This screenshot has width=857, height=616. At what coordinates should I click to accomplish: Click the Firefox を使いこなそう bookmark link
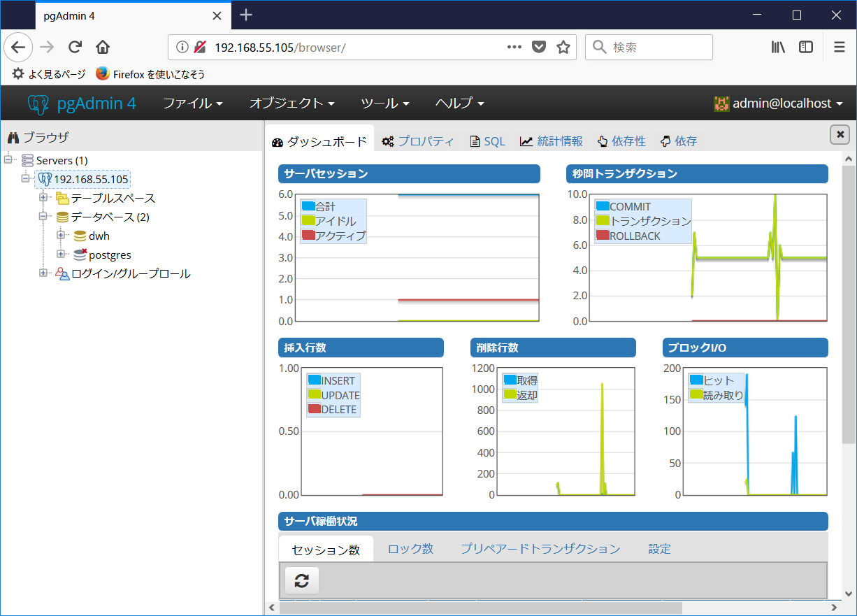click(x=149, y=73)
